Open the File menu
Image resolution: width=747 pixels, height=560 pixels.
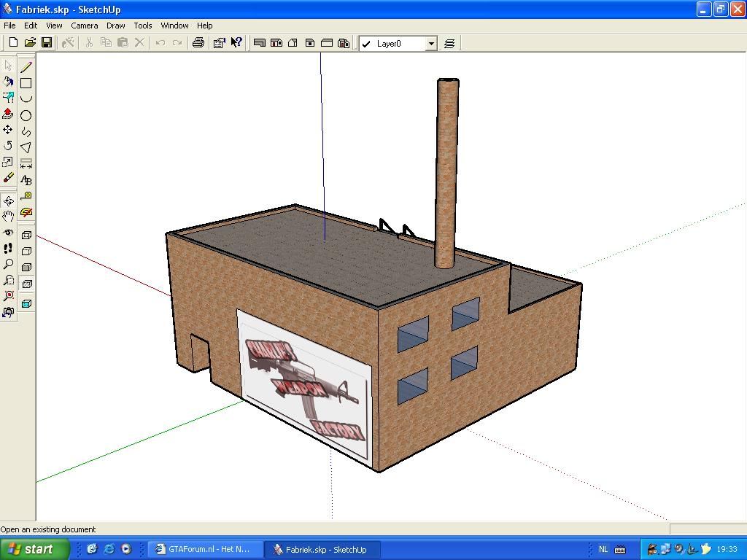(x=9, y=26)
